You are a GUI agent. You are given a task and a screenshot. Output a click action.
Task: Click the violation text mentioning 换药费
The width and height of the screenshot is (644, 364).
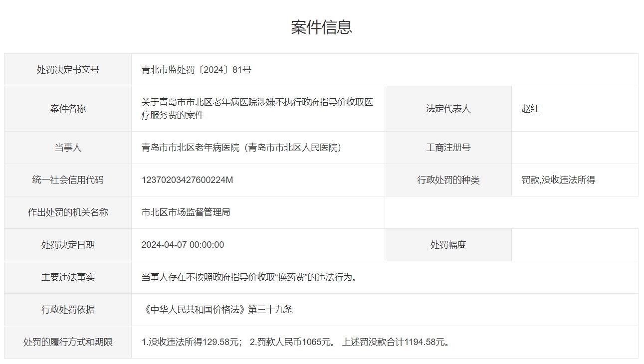(x=250, y=277)
